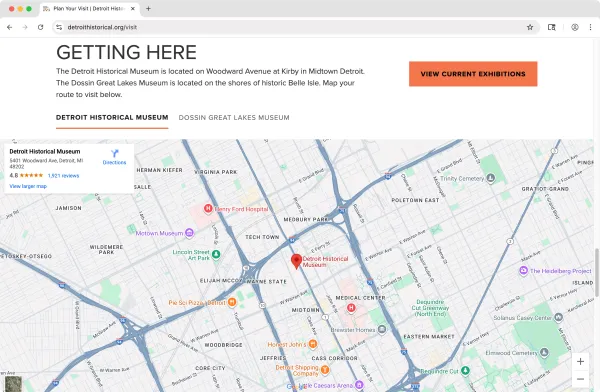Click the Detroit Historical Museum card title
This screenshot has width=600, height=392.
coord(45,151)
